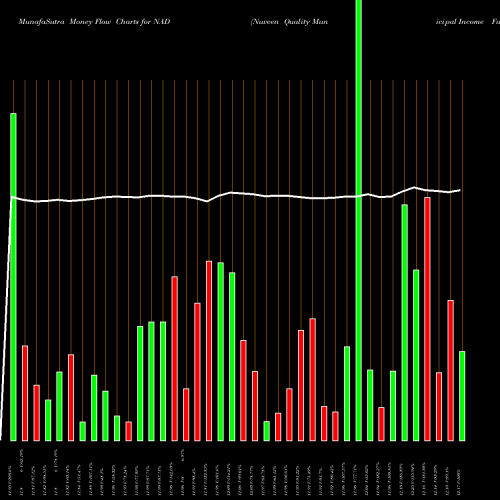The image size is (500, 500).
Task: Click the '(Nuveen Quality Mun' heading text
Action: [x=289, y=22]
